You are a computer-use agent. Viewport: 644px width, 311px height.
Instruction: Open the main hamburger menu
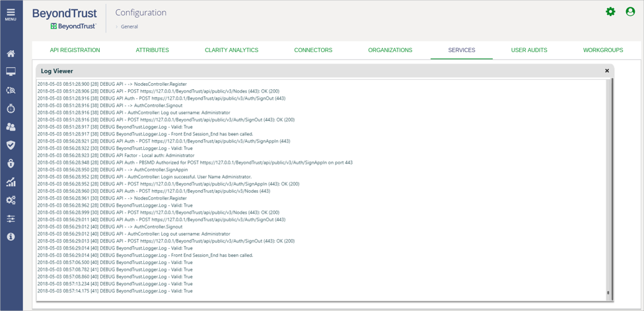(x=11, y=14)
